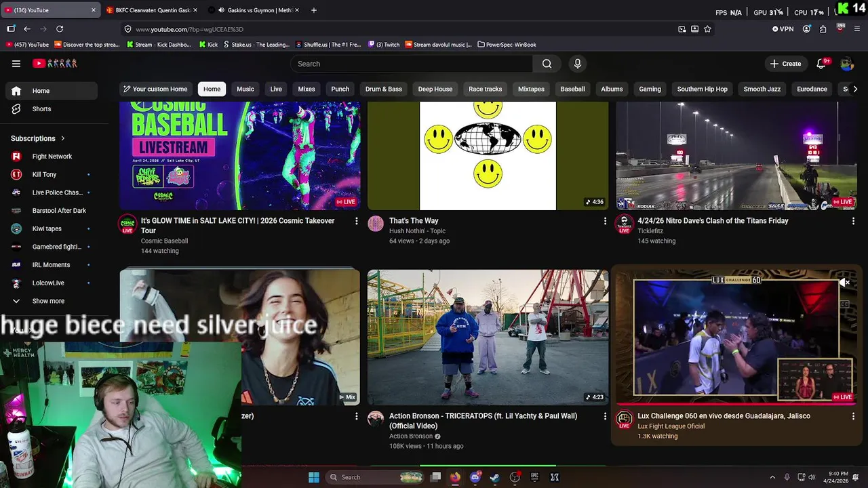The width and height of the screenshot is (868, 488).
Task: Unmute the Lux Challenge preview video
Action: [844, 282]
